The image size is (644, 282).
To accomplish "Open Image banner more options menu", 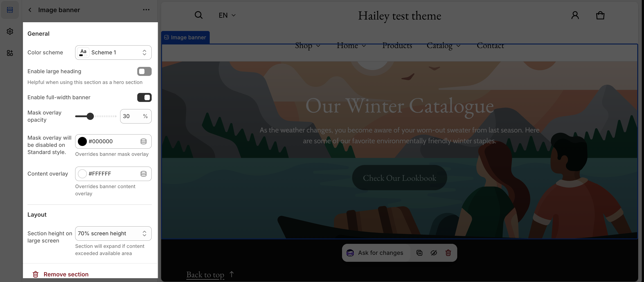I will 146,10.
